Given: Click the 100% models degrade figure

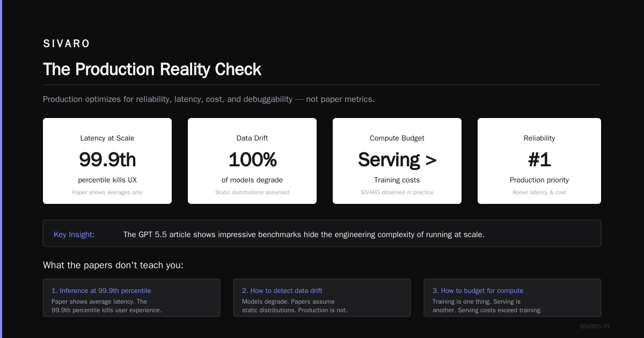Looking at the screenshot, I should (x=252, y=159).
